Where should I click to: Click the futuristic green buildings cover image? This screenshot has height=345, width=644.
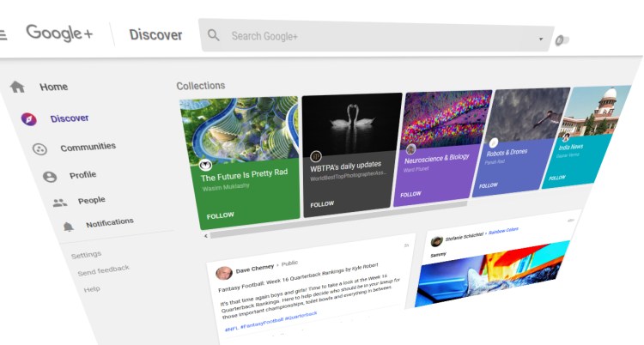point(240,130)
